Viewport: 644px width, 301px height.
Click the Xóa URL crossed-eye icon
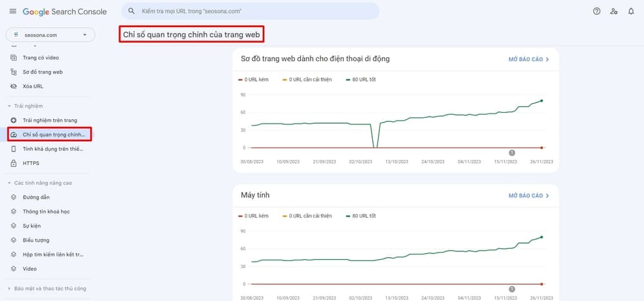(x=14, y=86)
